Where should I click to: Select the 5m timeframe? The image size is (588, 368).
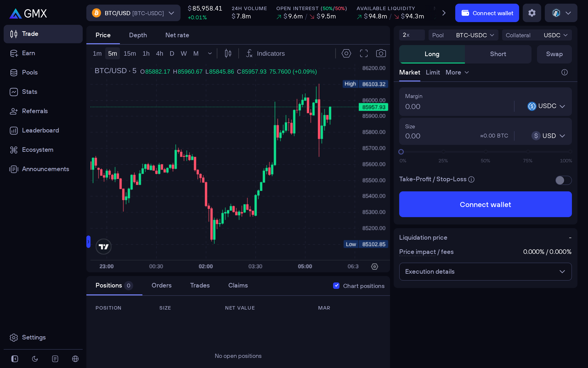tap(113, 53)
